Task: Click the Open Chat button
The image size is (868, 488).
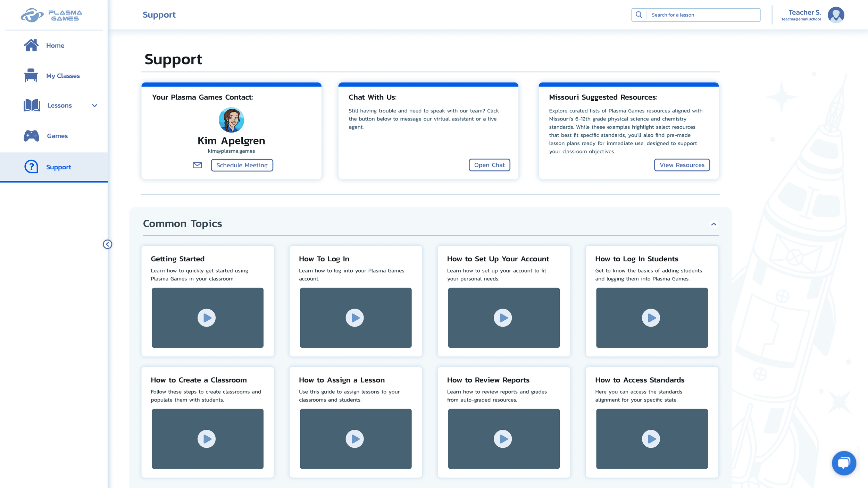Action: pos(489,165)
